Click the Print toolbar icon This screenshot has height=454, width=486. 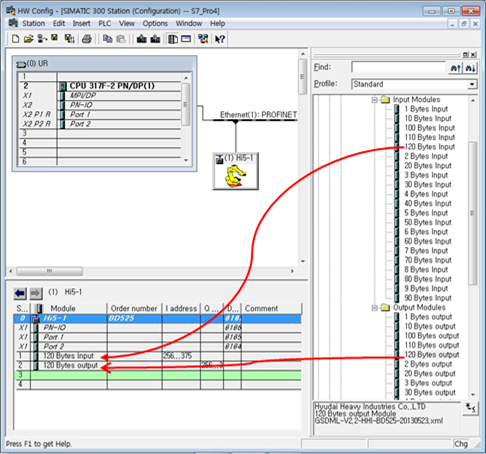[x=87, y=39]
